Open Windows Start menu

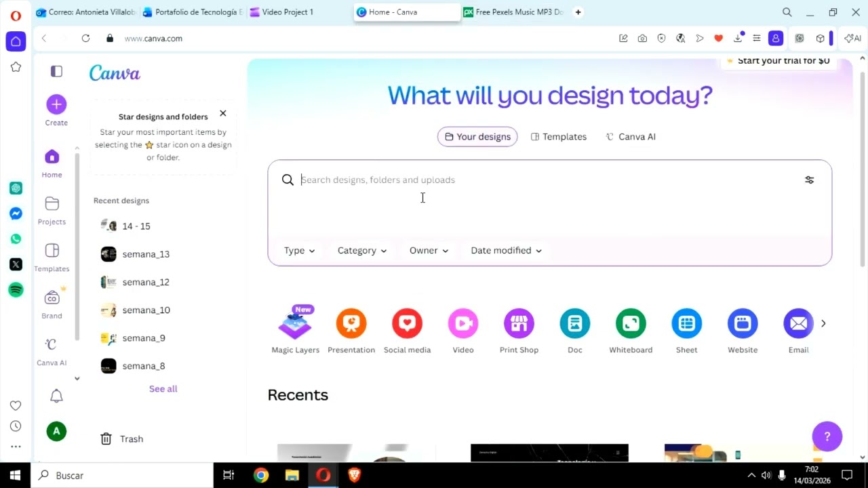tap(15, 475)
